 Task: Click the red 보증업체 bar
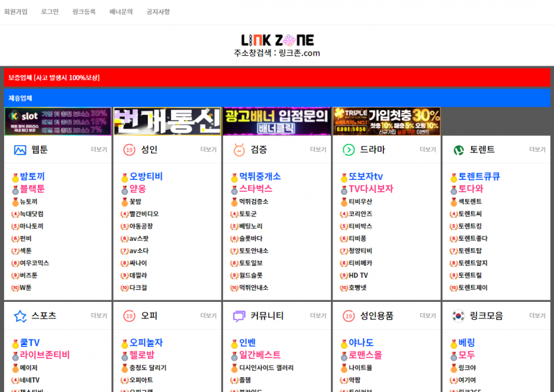click(277, 78)
